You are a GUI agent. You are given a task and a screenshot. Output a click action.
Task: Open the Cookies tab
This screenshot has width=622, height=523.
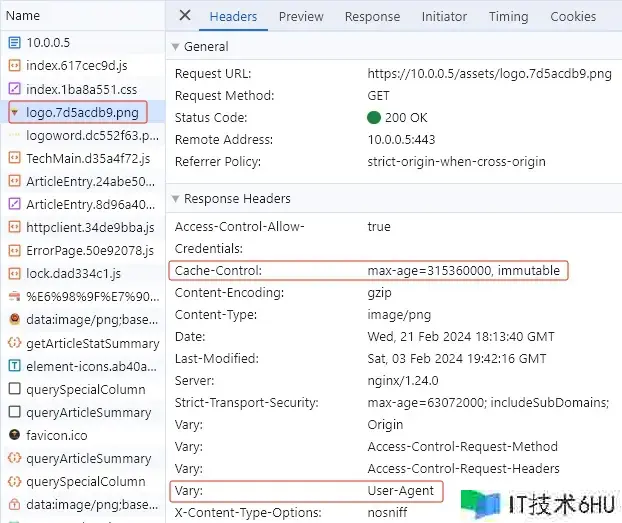573,16
